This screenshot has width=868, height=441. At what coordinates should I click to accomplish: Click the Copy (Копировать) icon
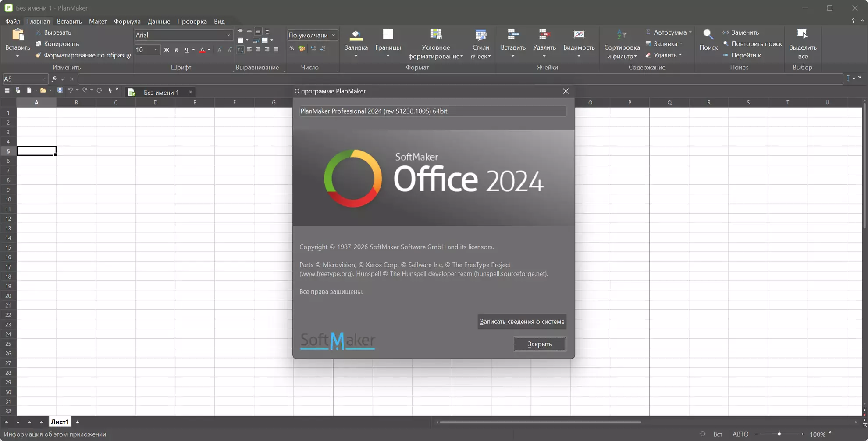tap(38, 44)
